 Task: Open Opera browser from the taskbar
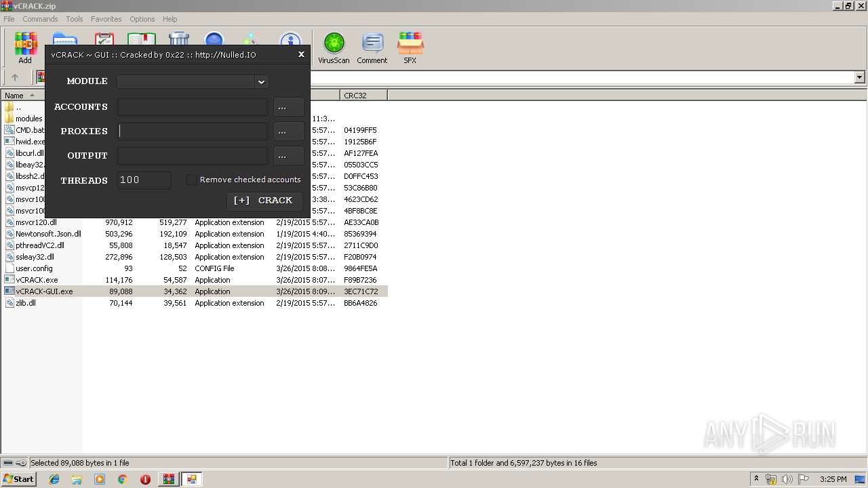click(145, 479)
